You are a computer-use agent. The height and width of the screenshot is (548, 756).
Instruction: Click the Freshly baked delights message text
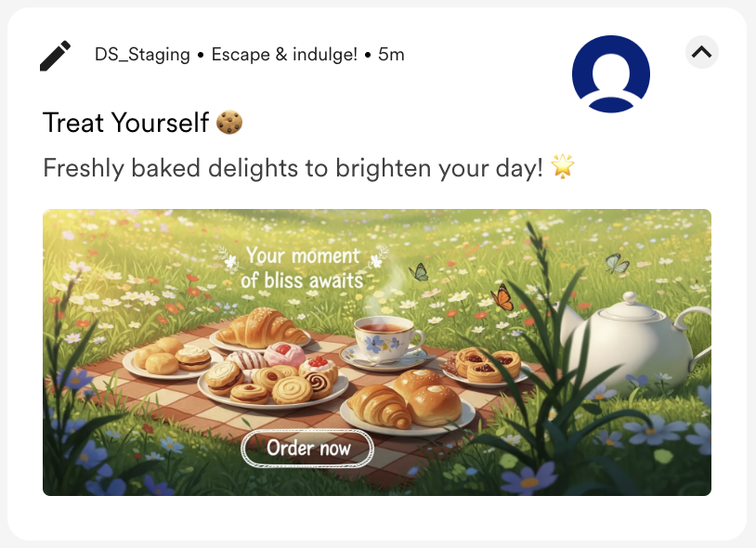coord(293,168)
